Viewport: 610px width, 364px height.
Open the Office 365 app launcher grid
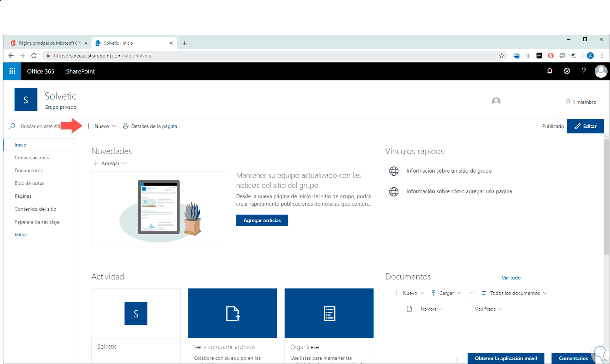pos(12,71)
